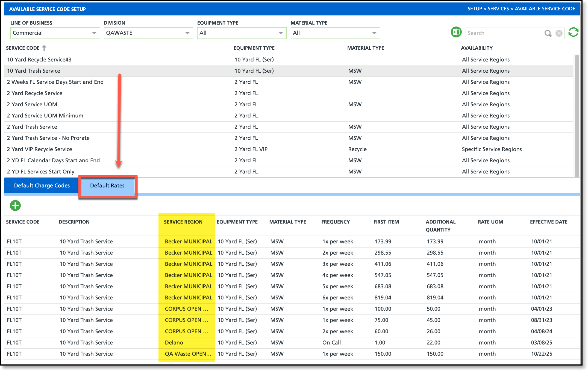Viewport: 588px width, 371px height.
Task: Click the Services breadcrumb link
Action: (498, 9)
